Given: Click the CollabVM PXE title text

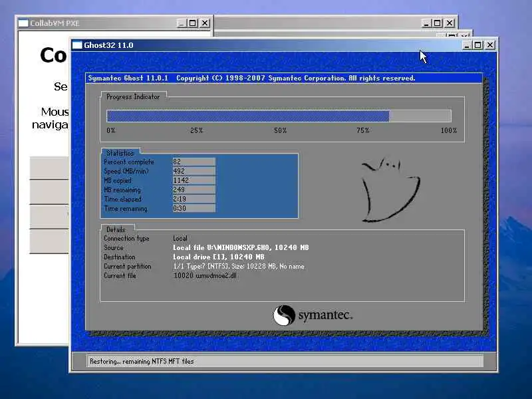Looking at the screenshot, I should [55, 23].
